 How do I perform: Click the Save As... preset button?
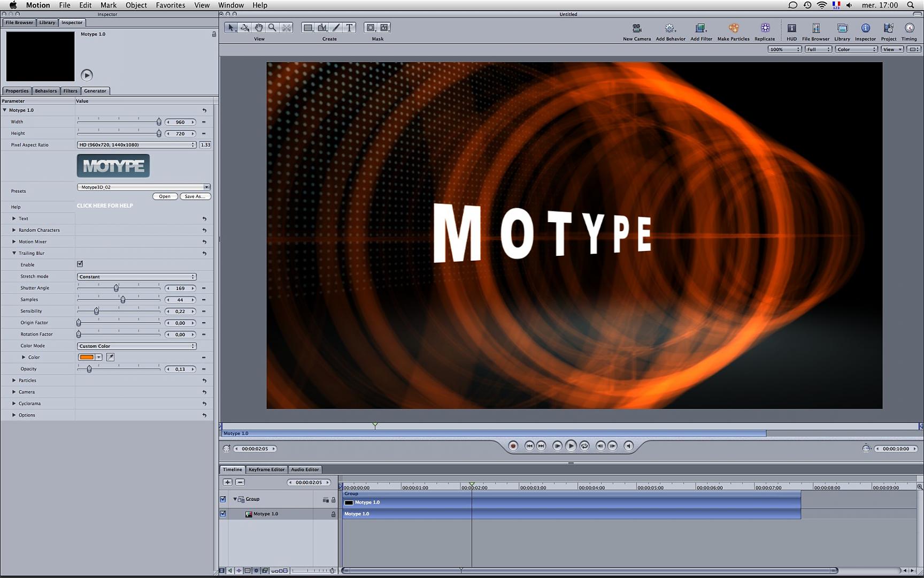coord(195,196)
